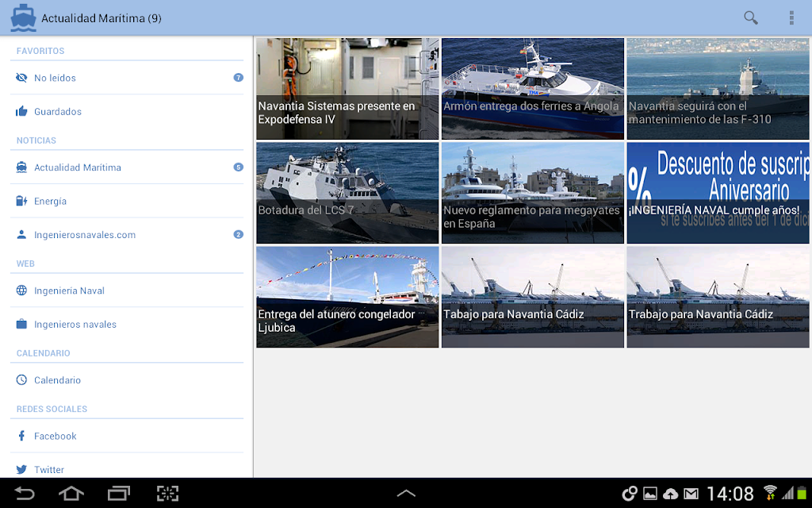
Task: Tap the mail notification icon in status bar
Action: (691, 494)
